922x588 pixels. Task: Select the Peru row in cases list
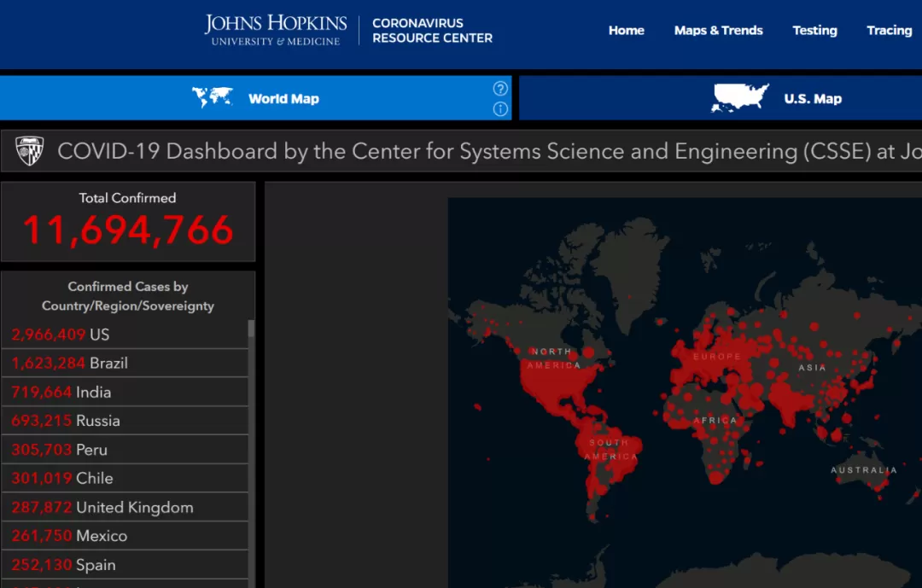(x=125, y=450)
